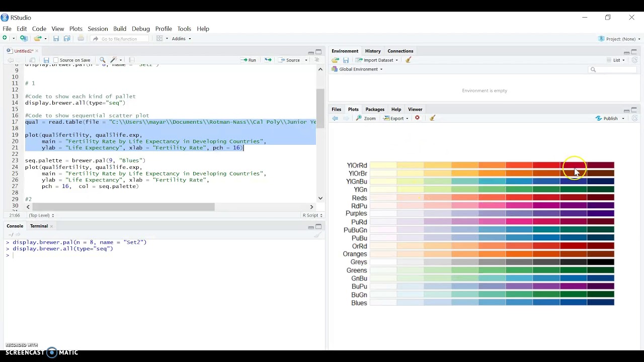Screen dimensions: 644x362
Task: Create a new file with the plus icon
Action: [x=5, y=38]
